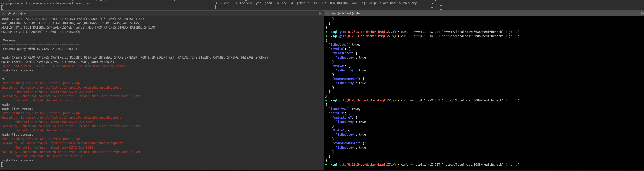644x171 pixels.
Task: Click 'Cannot add stream RATINGS' error message
Action: (x=64, y=66)
